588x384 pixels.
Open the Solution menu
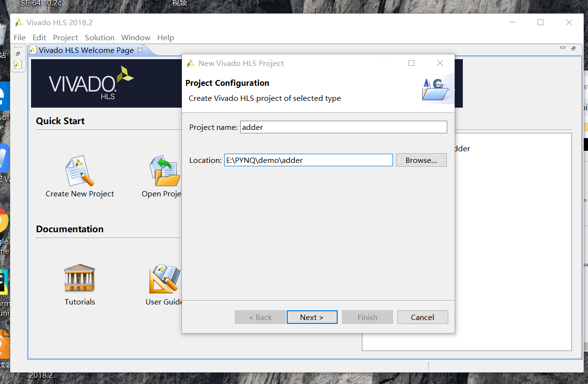[x=99, y=37]
